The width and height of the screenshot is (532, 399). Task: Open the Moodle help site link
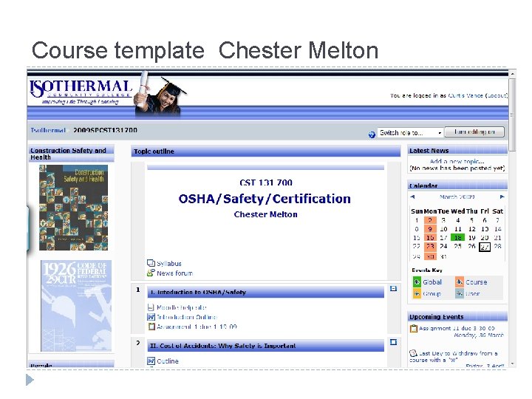[182, 307]
